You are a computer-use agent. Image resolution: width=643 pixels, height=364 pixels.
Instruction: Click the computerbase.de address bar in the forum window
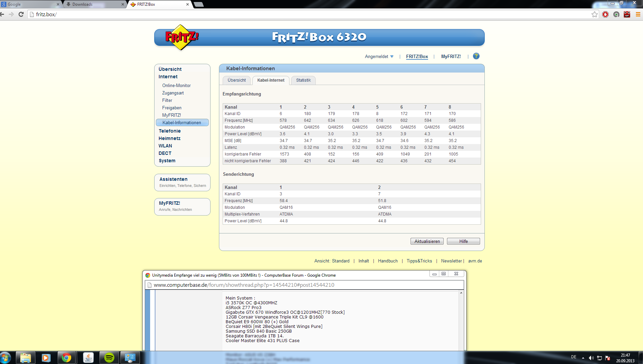coord(304,285)
